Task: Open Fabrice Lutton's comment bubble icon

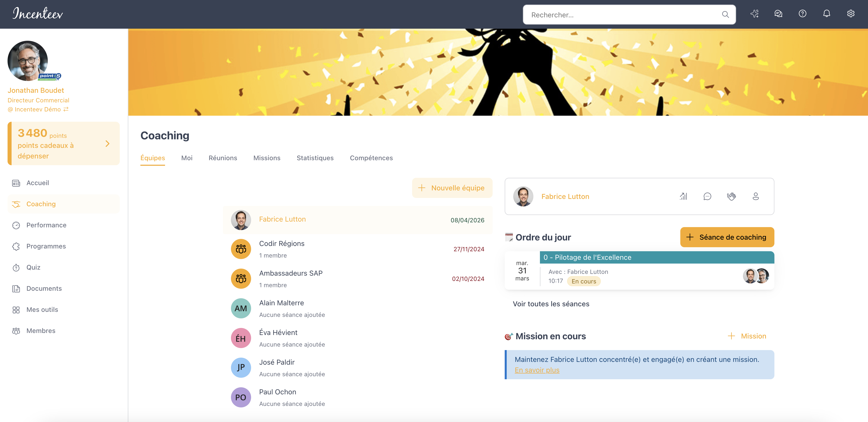Action: (x=707, y=196)
